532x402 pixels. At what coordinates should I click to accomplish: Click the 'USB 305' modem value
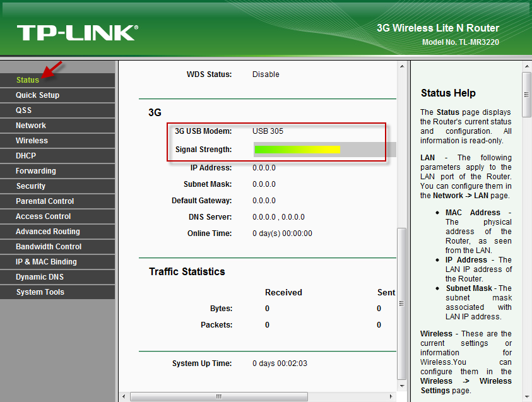pyautogui.click(x=268, y=131)
